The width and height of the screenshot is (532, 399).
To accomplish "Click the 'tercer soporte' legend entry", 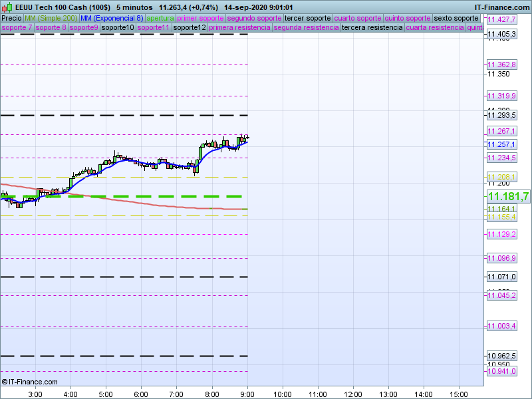I will pos(307,18).
